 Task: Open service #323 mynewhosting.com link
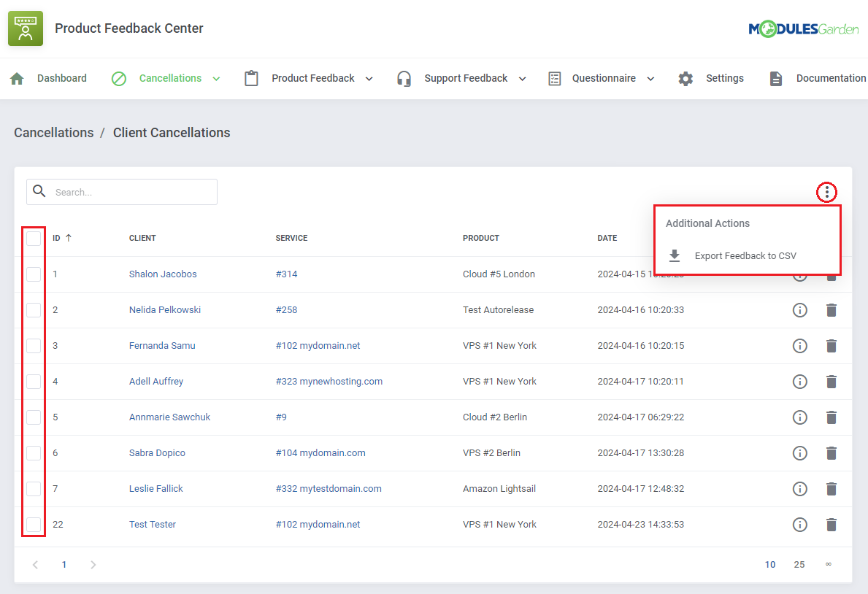click(329, 382)
